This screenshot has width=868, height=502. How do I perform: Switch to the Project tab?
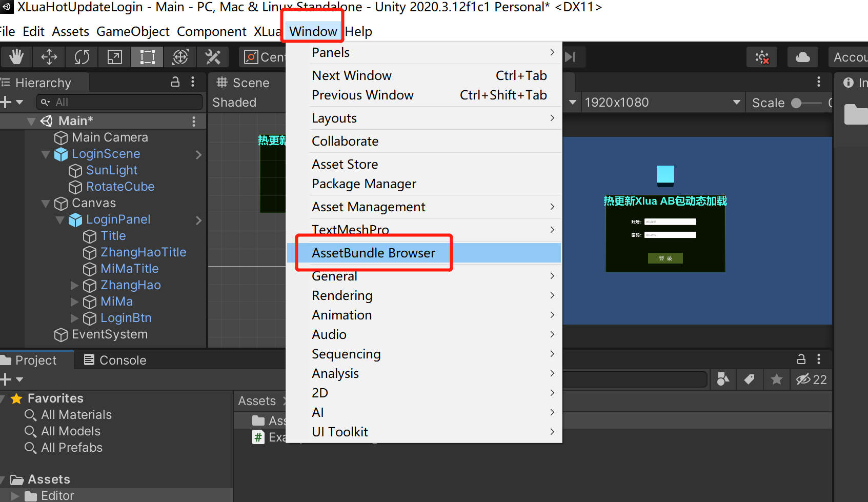point(35,360)
